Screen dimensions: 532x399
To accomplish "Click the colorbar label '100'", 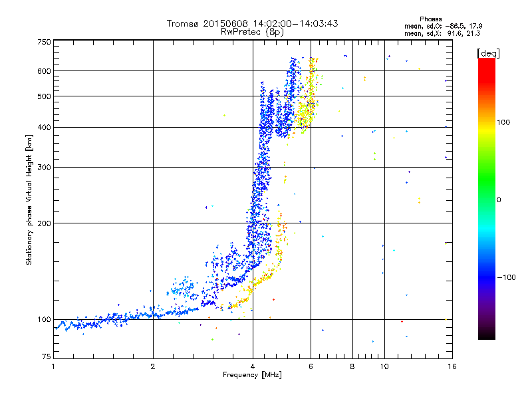I will 503,122.
